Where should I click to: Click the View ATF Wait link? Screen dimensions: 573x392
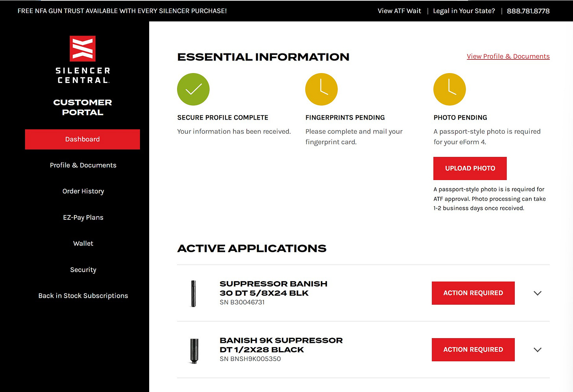[399, 11]
